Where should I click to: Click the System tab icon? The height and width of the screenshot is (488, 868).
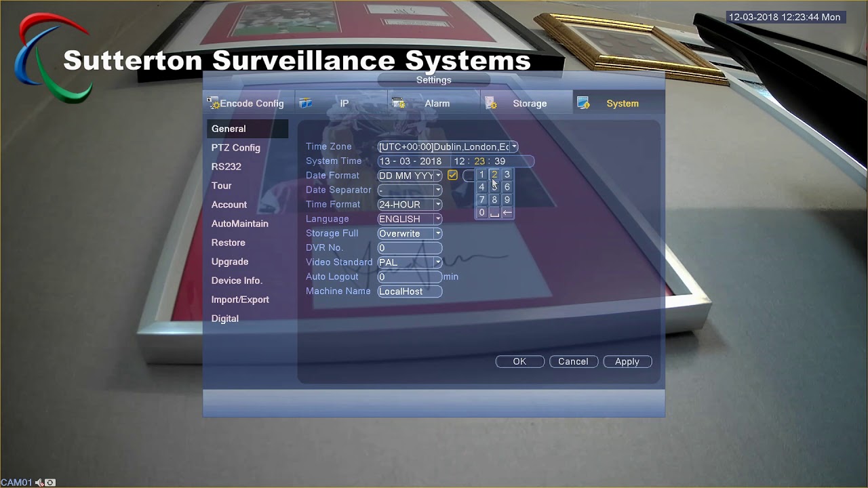click(583, 103)
